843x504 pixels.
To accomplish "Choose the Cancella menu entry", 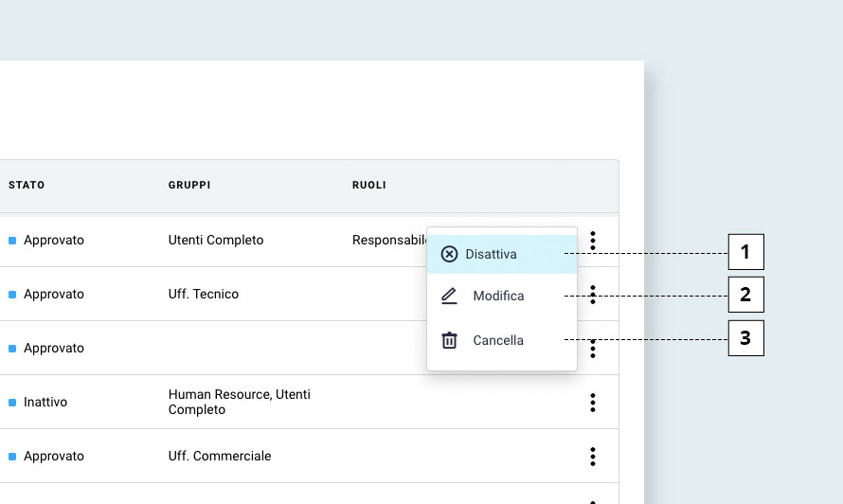I will click(498, 340).
